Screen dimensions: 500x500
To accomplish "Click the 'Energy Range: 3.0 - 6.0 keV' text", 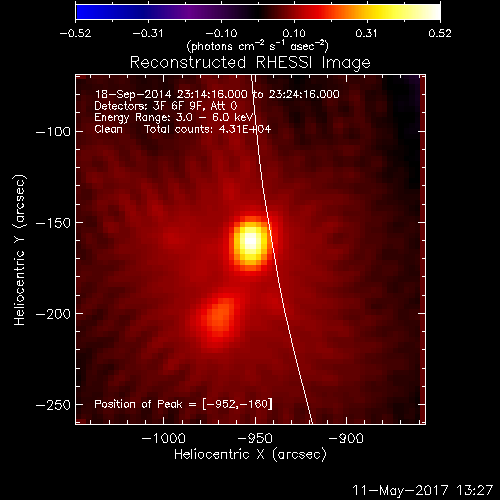I will [174, 118].
